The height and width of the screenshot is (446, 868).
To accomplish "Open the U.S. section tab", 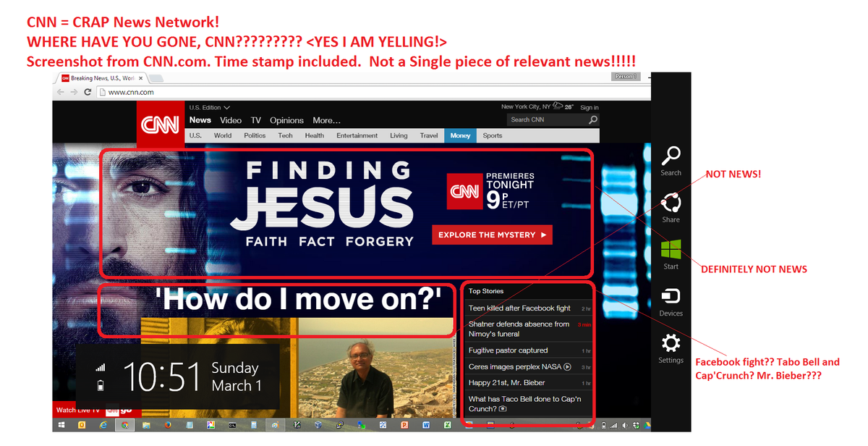I will [195, 135].
